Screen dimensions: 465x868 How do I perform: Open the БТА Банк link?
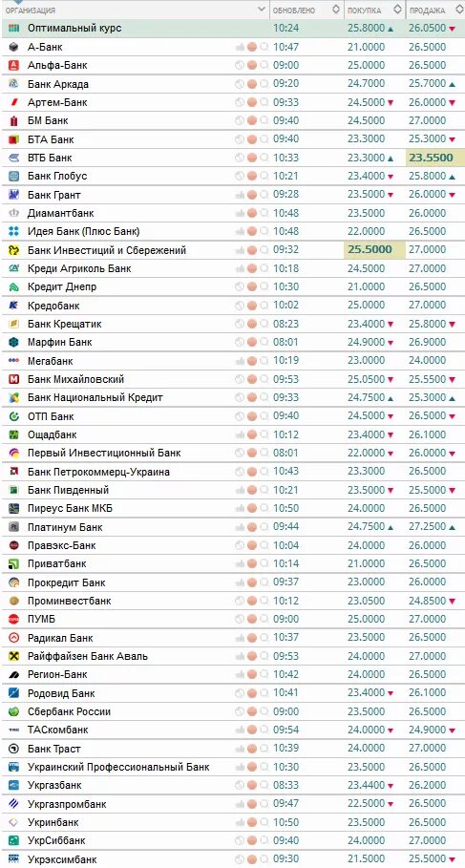click(51, 139)
